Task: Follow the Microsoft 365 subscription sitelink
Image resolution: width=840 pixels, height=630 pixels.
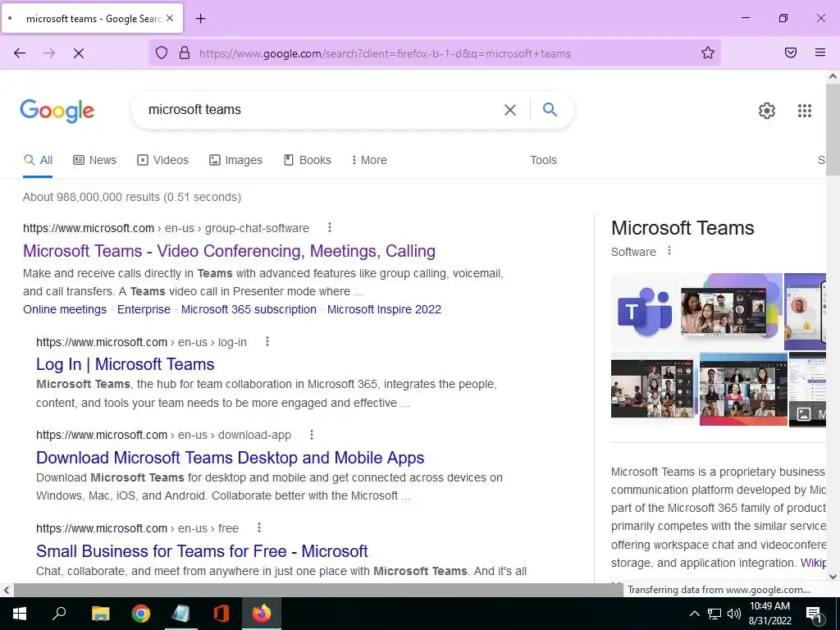Action: 249,309
